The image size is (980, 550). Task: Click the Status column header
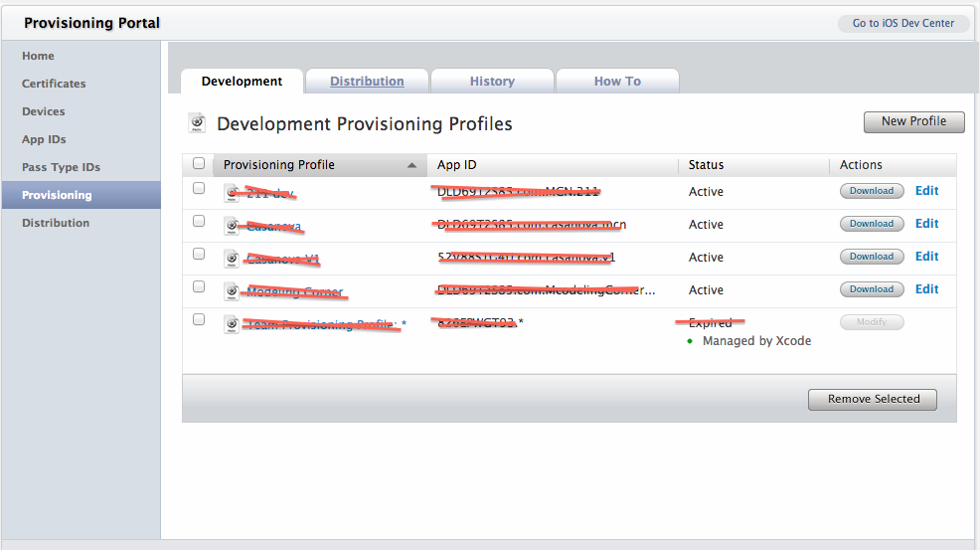[707, 165]
